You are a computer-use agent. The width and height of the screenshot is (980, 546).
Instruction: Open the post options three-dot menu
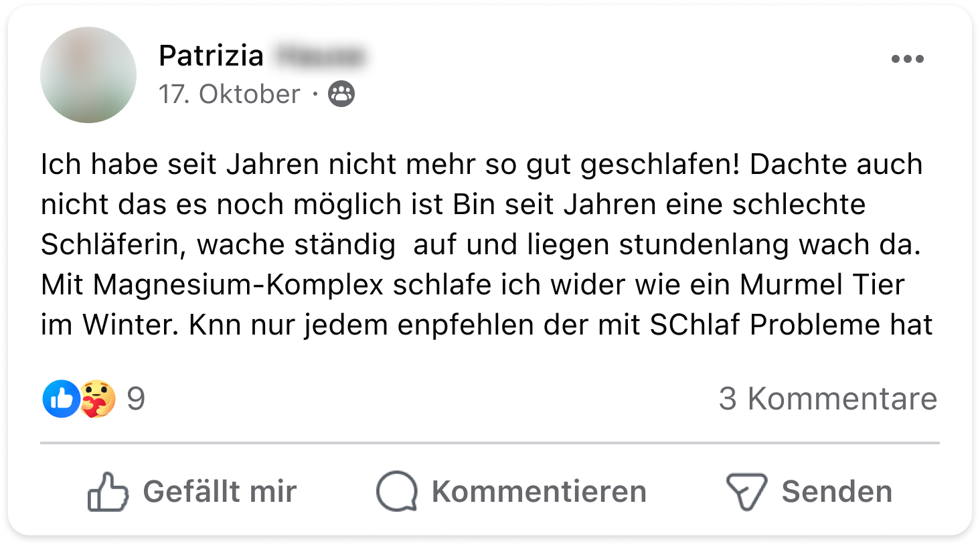(x=907, y=59)
